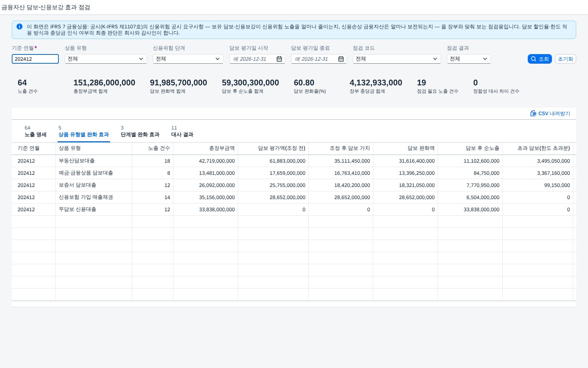Click the 담보 완화액 column header
The image size is (588, 368).
pyautogui.click(x=406, y=148)
